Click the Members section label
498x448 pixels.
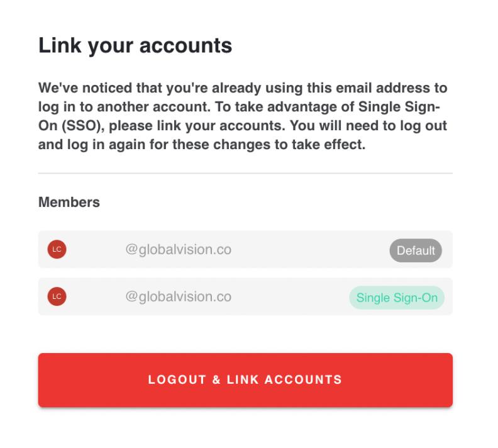click(x=69, y=202)
